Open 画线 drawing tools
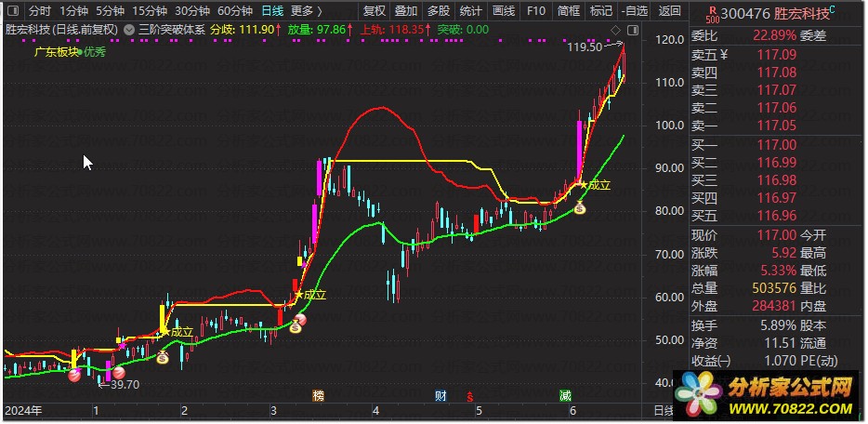The width and height of the screenshot is (868, 424). click(504, 10)
